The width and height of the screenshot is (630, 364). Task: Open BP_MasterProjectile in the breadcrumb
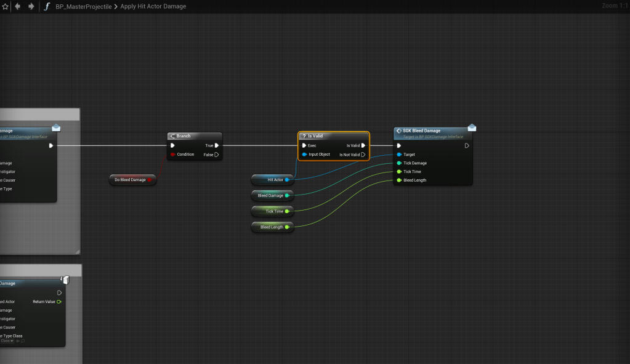(83, 6)
